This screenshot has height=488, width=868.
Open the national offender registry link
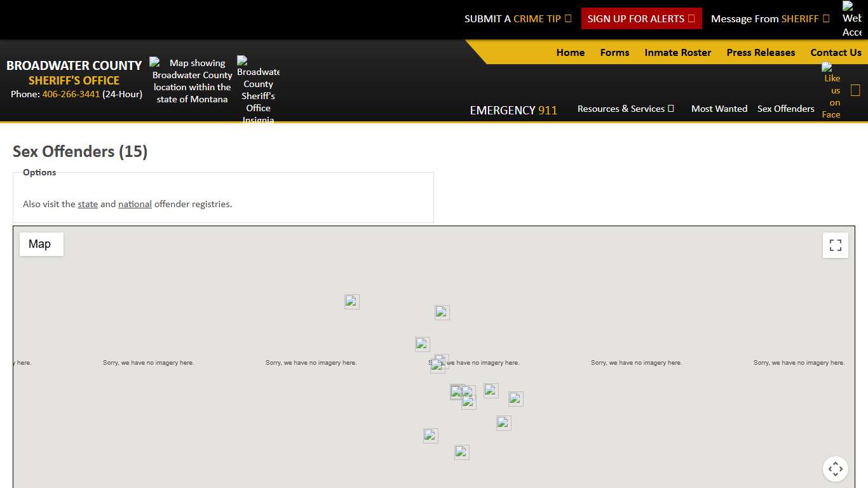[x=135, y=205]
